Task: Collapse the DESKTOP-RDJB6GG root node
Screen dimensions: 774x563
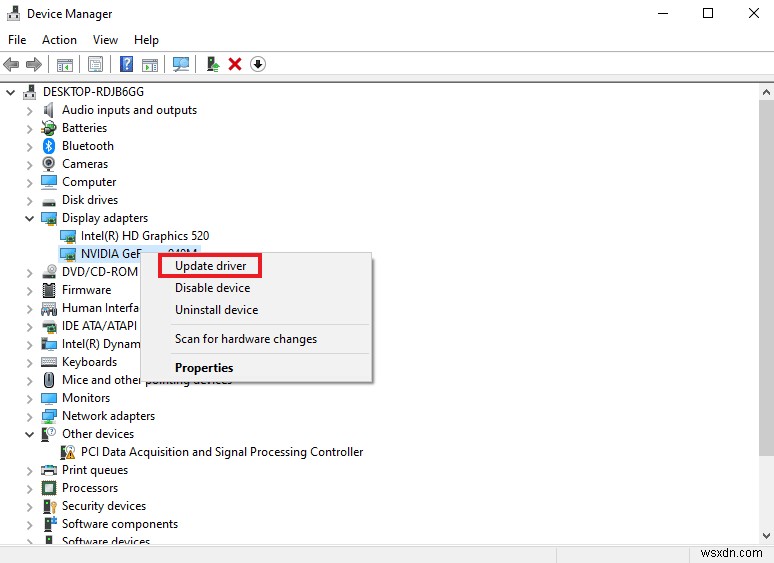Action: [x=10, y=92]
